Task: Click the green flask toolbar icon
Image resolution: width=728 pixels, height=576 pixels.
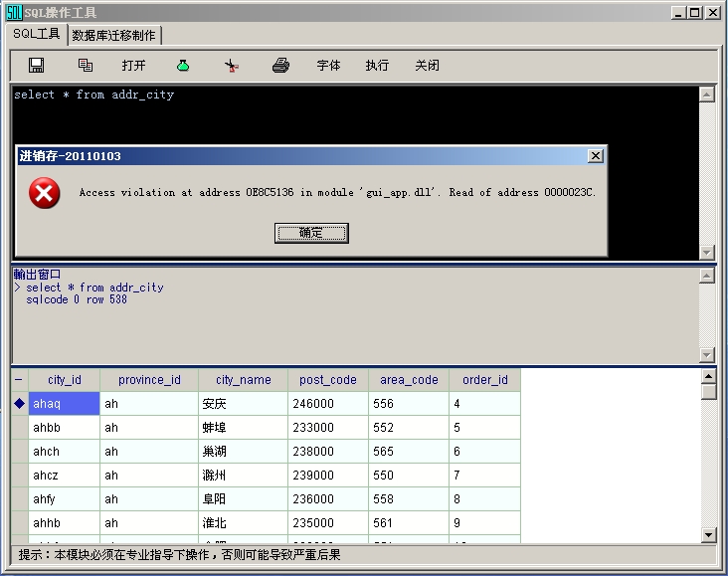Action: (183, 66)
